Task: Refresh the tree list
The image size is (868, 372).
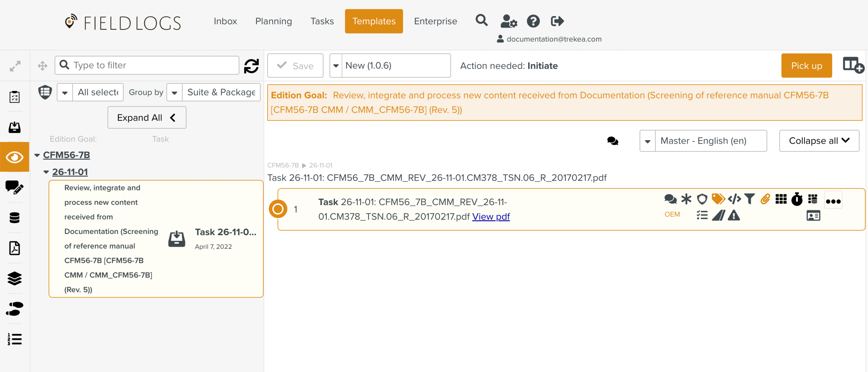Action: pos(251,66)
